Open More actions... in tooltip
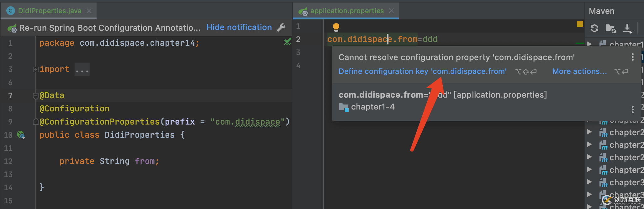This screenshot has height=209, width=644. 579,71
